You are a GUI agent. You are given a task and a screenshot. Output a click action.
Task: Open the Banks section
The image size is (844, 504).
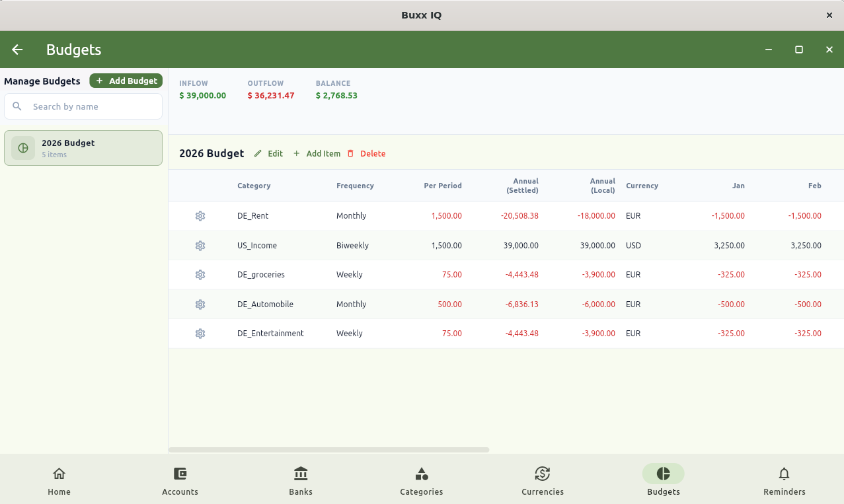[301, 481]
